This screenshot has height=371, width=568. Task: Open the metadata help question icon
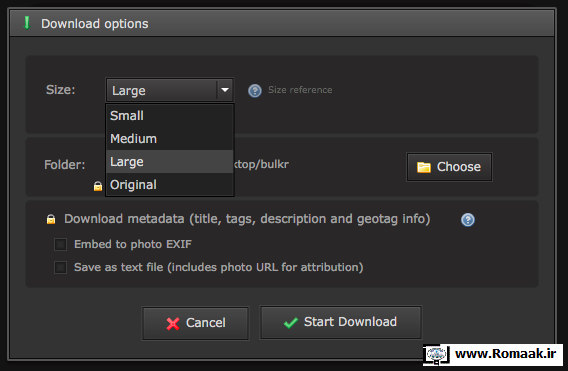click(468, 220)
